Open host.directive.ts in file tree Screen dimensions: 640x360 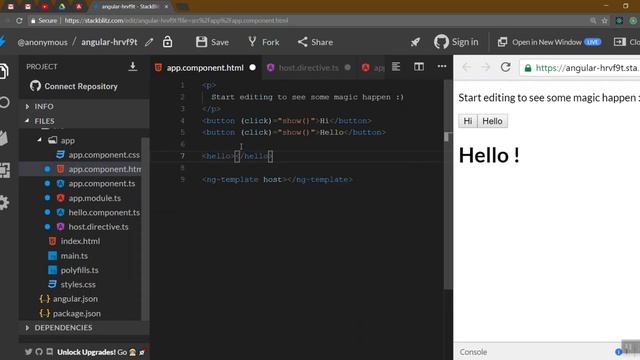tap(98, 227)
